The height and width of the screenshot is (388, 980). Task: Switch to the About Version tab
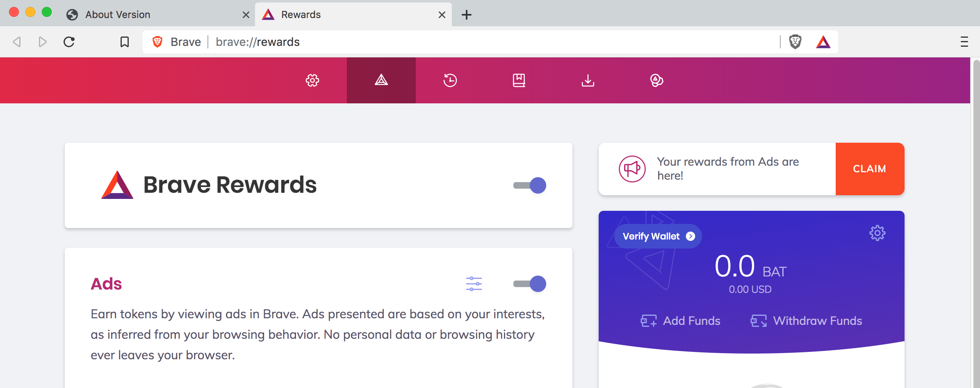(x=158, y=15)
